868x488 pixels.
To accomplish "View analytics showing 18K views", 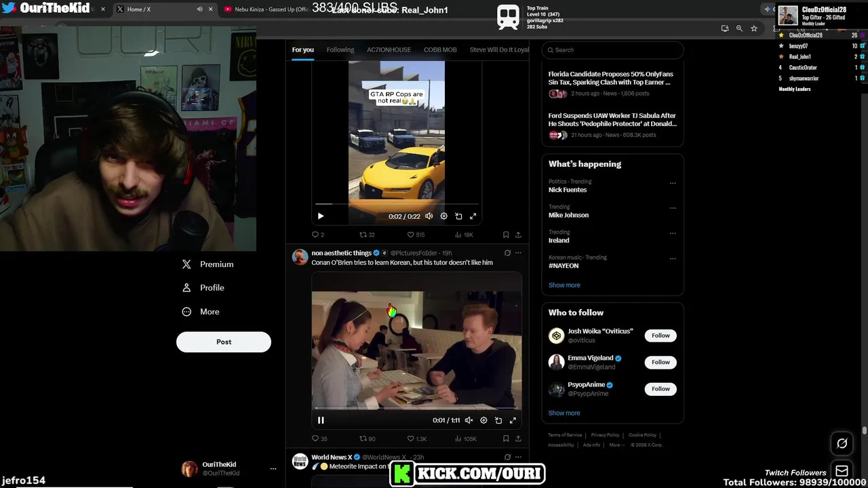I will pyautogui.click(x=464, y=235).
